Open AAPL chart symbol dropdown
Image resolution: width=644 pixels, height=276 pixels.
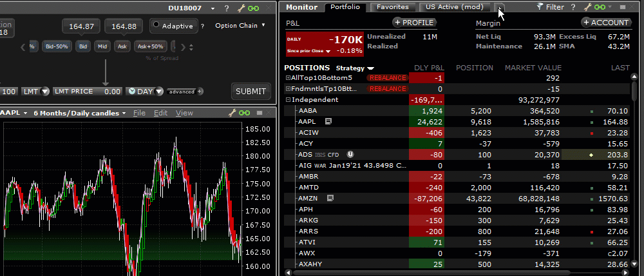26,113
